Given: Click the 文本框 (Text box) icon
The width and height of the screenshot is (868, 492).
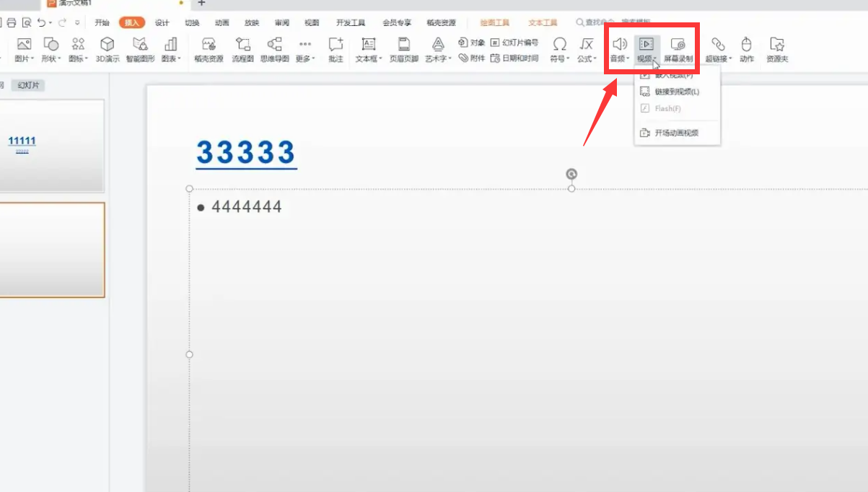Looking at the screenshot, I should [369, 45].
